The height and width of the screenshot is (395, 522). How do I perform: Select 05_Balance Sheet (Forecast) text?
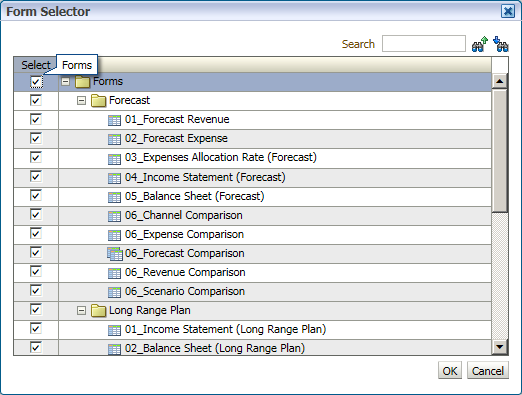[195, 196]
